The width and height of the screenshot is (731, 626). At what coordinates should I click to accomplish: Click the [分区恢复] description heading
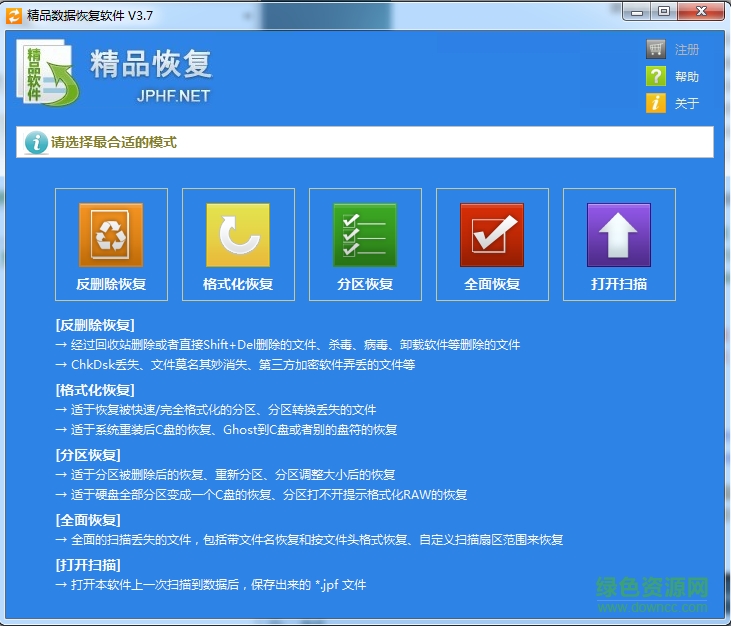tap(88, 455)
